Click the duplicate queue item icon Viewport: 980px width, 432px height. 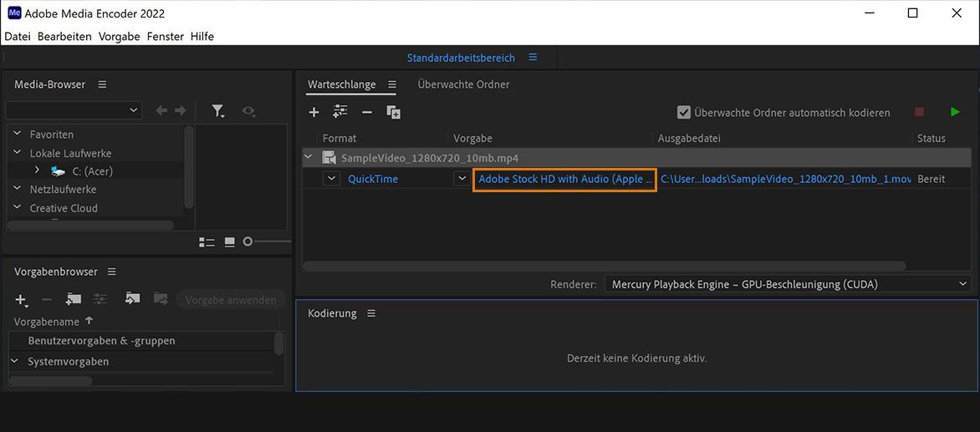click(393, 112)
